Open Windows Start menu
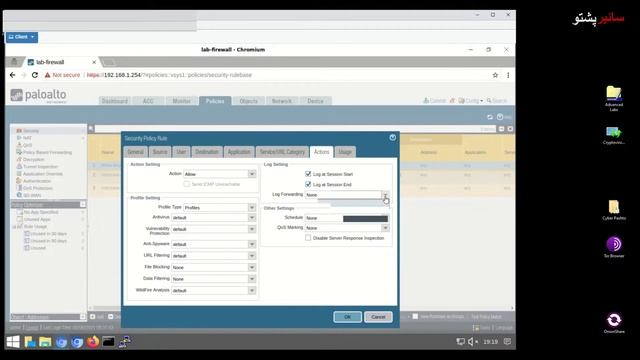The width and height of the screenshot is (640, 360). (13, 342)
